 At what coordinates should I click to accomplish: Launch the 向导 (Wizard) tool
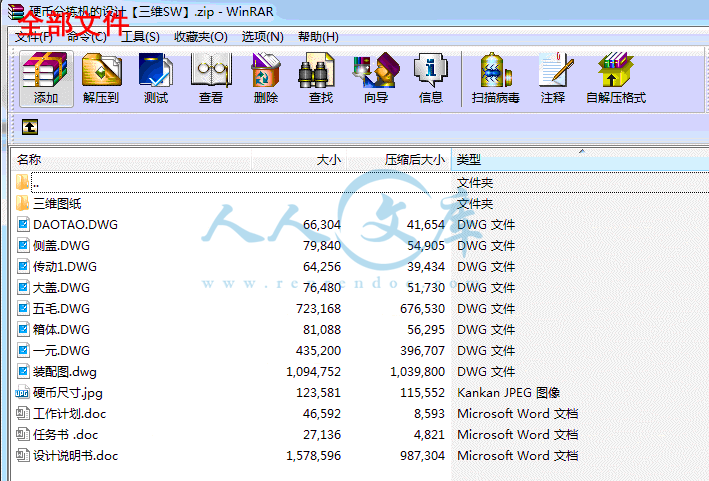click(x=376, y=78)
